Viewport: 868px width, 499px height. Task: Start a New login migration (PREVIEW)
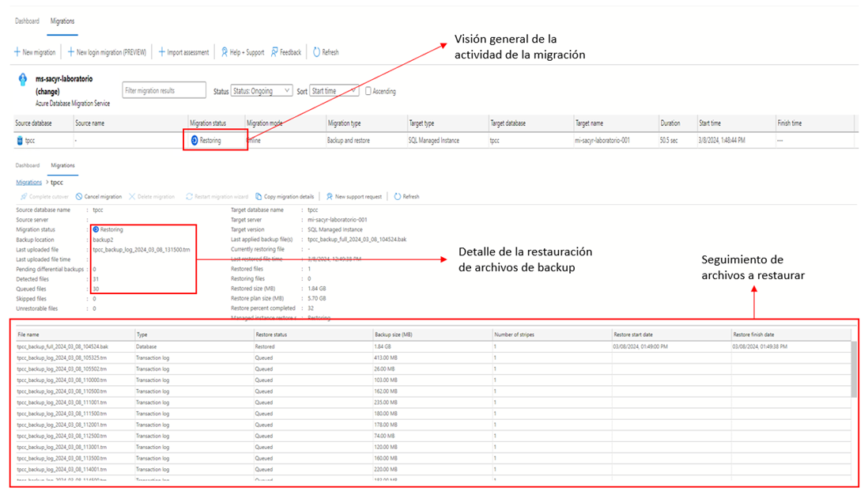(107, 52)
